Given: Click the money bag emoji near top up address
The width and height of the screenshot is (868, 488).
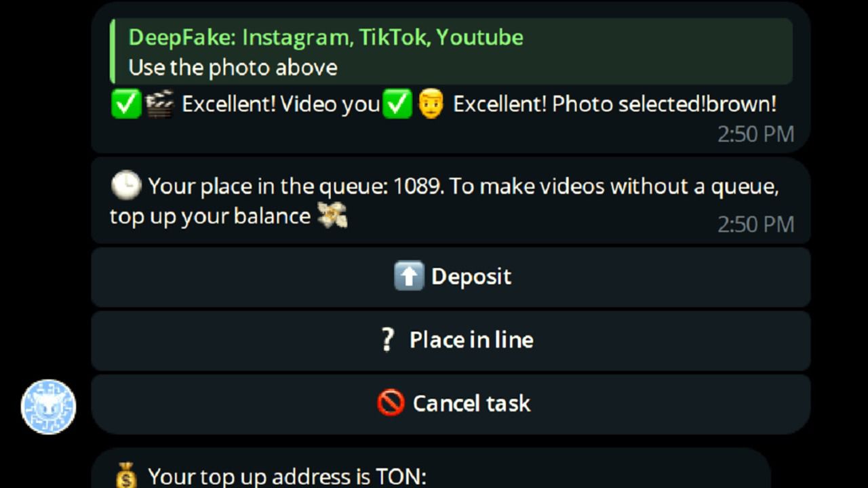Looking at the screenshot, I should (126, 476).
